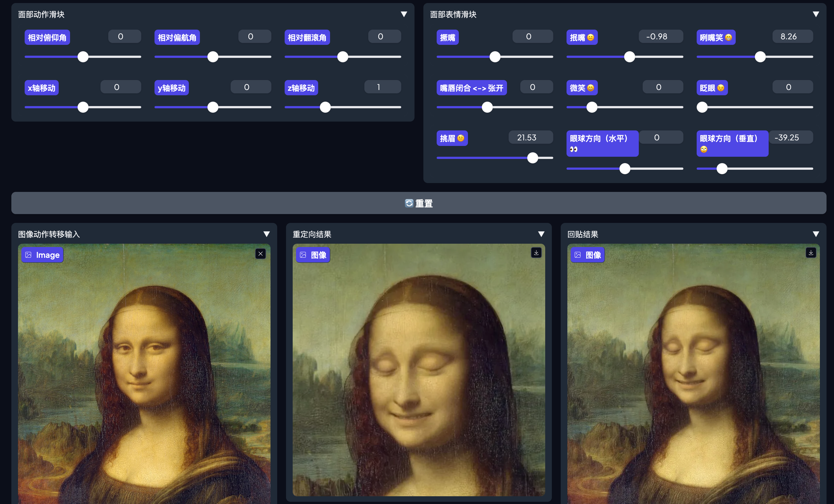Collapse the 回贴结果 panel arrow
The image size is (834, 504).
tap(816, 234)
